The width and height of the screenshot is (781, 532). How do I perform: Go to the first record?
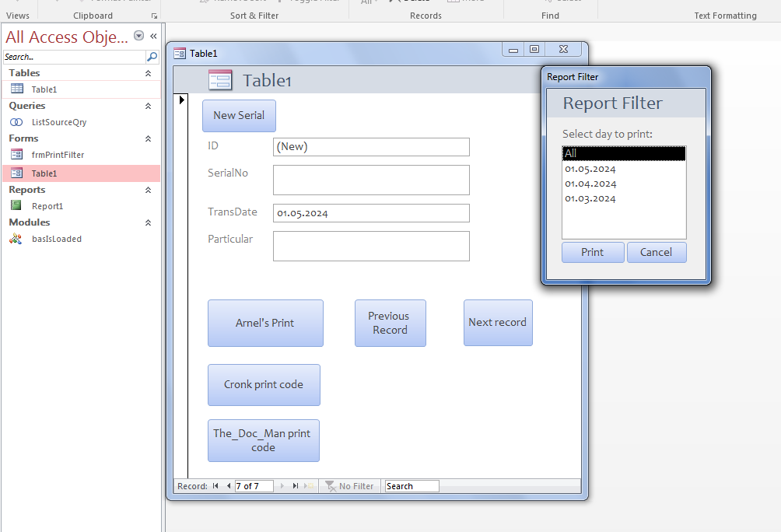point(215,486)
